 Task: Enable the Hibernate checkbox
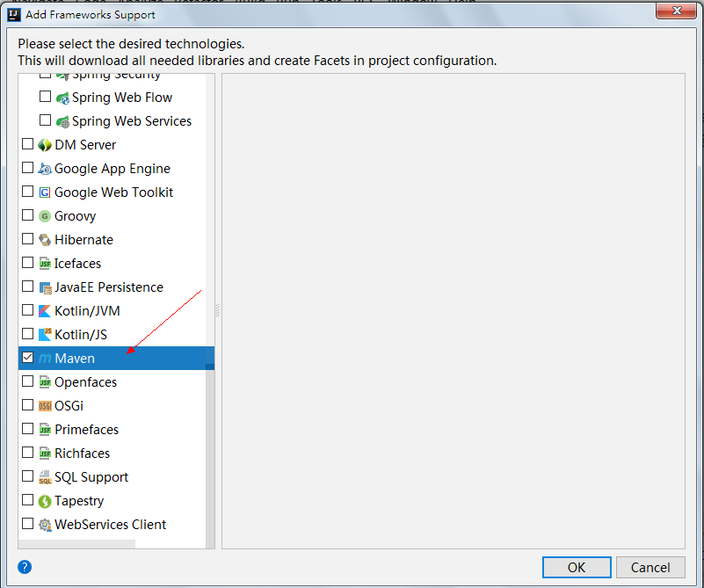point(28,239)
